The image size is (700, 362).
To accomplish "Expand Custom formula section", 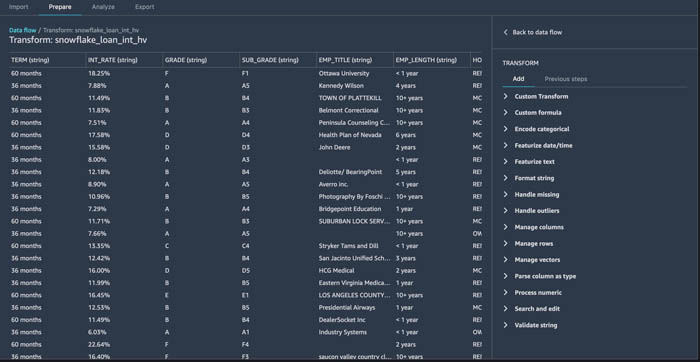I will tap(533, 112).
